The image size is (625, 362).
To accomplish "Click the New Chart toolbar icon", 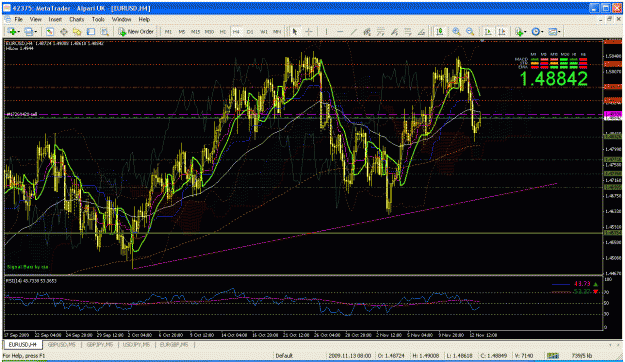I will click(x=11, y=31).
